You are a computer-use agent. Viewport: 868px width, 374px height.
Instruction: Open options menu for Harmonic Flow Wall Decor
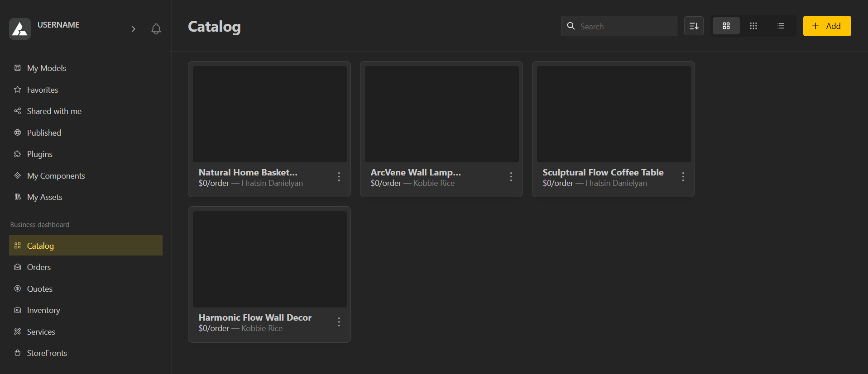[339, 322]
